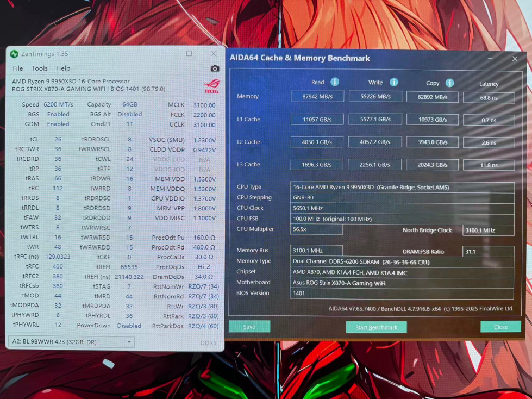Maximize the ZenTimings window
The height and width of the screenshot is (399, 532).
pyautogui.click(x=189, y=53)
